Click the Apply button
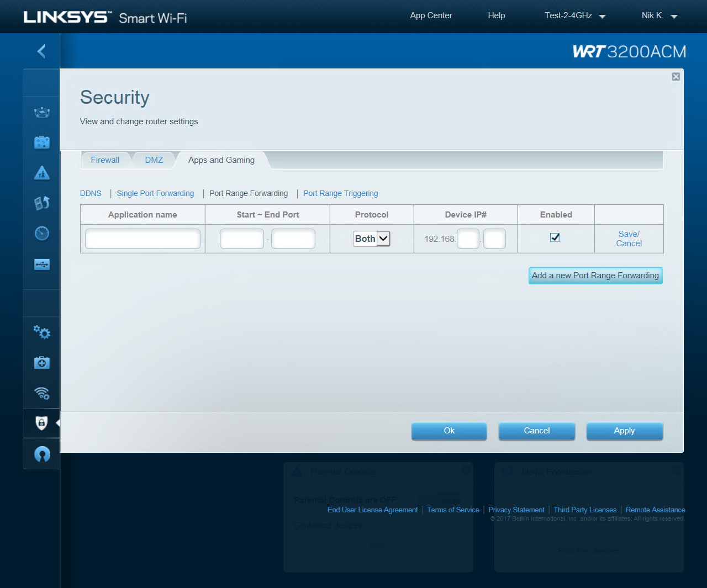The image size is (707, 588). click(x=625, y=431)
